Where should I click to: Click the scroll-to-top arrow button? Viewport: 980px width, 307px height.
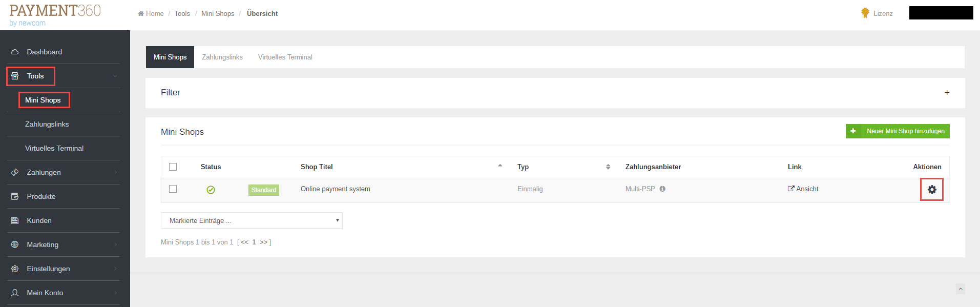pyautogui.click(x=961, y=289)
